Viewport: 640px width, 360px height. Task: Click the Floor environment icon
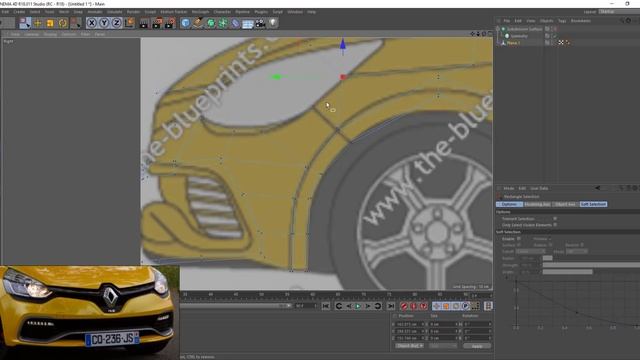(248, 24)
